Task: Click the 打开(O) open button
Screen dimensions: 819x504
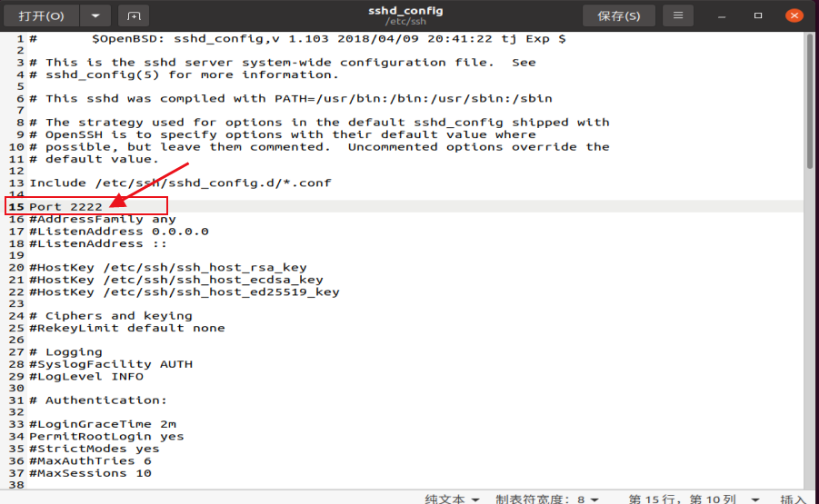Action: pyautogui.click(x=41, y=16)
